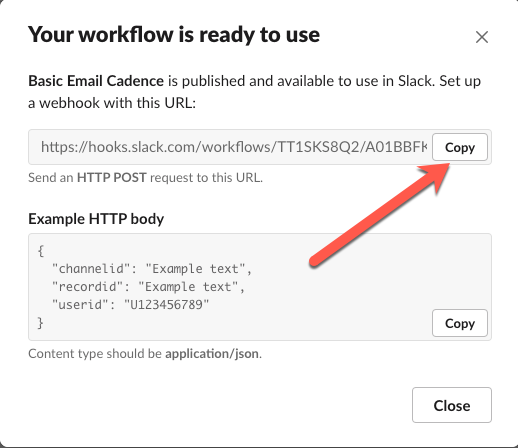This screenshot has height=448, width=518.
Task: Click the closing curly brace in the code
Action: [41, 323]
